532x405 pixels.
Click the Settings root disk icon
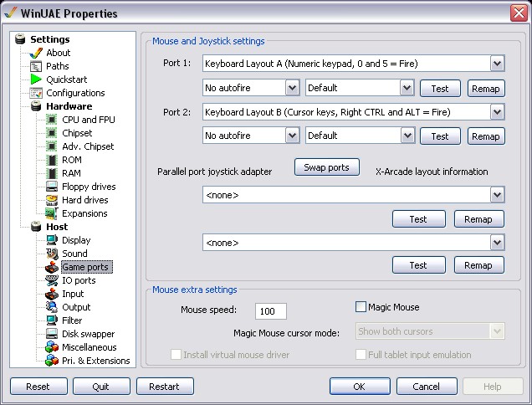20,39
